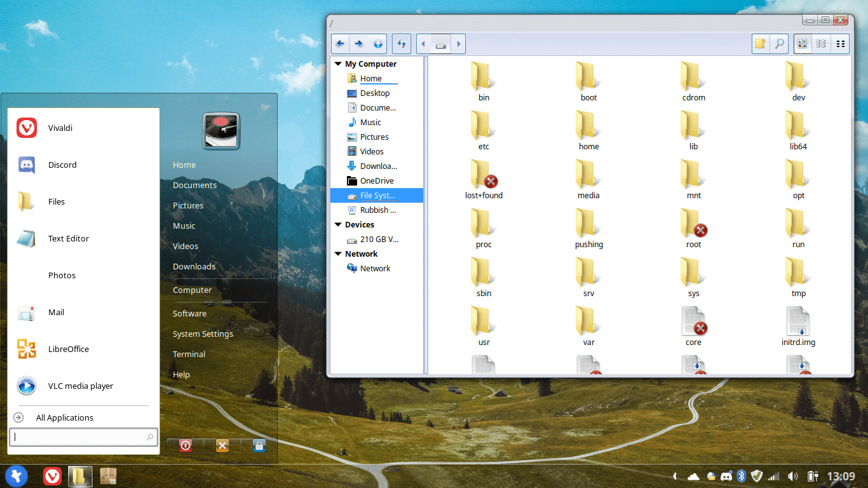868x488 pixels.
Task: Open Terminal from start menu
Action: tap(189, 355)
